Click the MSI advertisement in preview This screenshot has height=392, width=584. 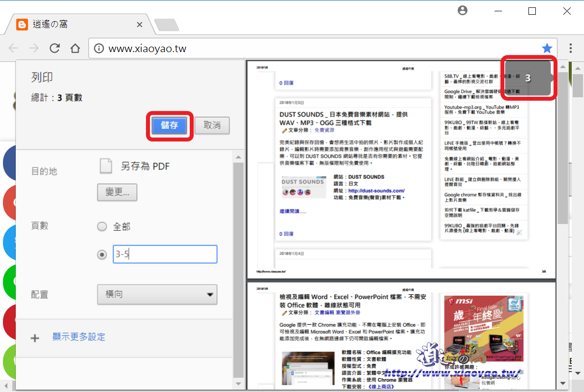484,329
